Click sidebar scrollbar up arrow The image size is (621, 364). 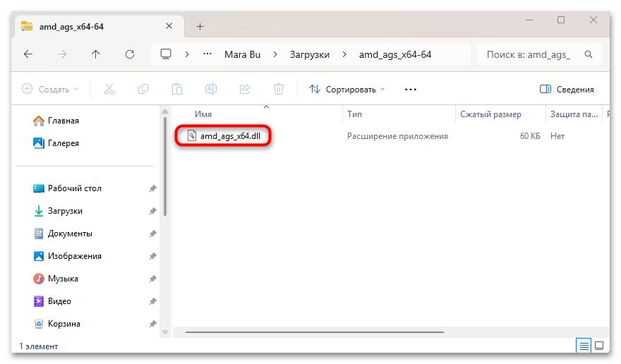[165, 111]
